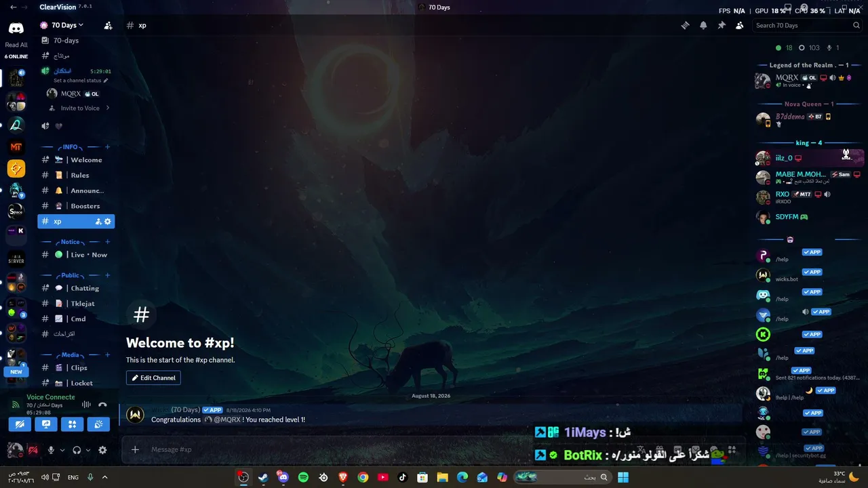Open Google Chrome from the taskbar
The width and height of the screenshot is (868, 488).
[363, 477]
